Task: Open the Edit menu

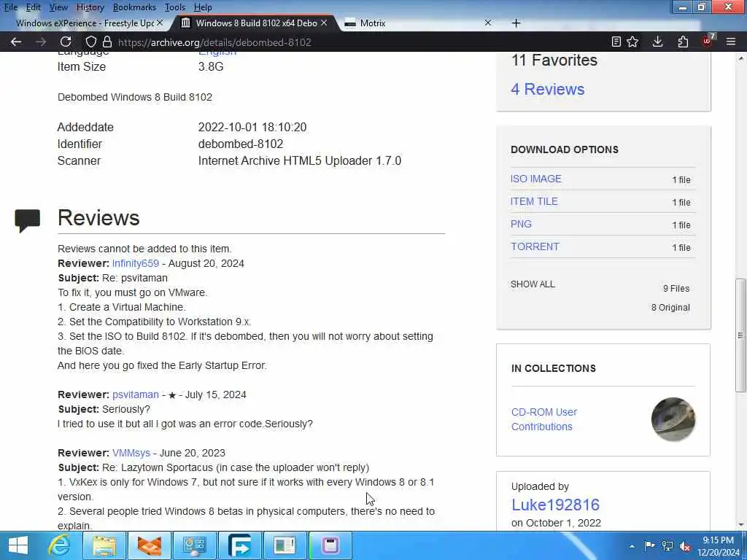Action: coord(33,7)
